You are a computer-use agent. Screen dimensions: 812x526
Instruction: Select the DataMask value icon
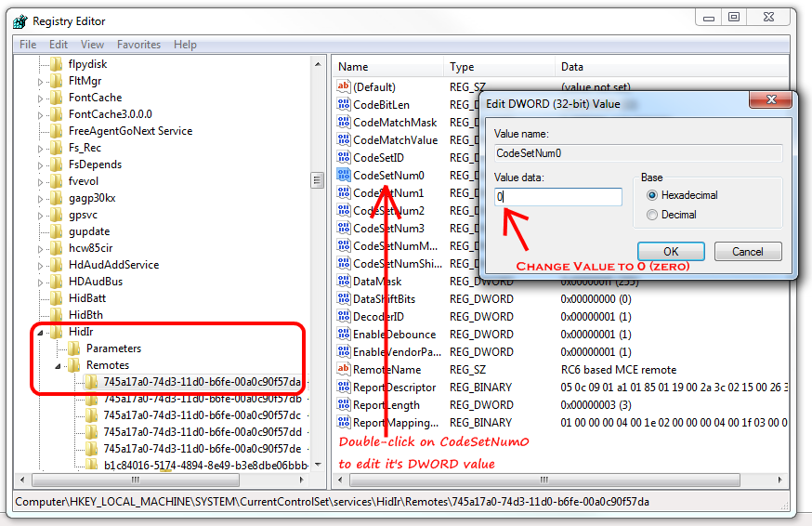coord(343,282)
